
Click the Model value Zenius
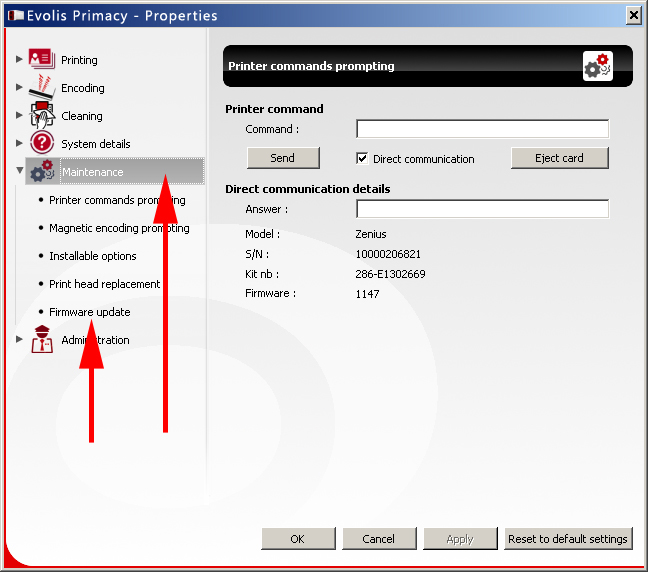click(371, 234)
